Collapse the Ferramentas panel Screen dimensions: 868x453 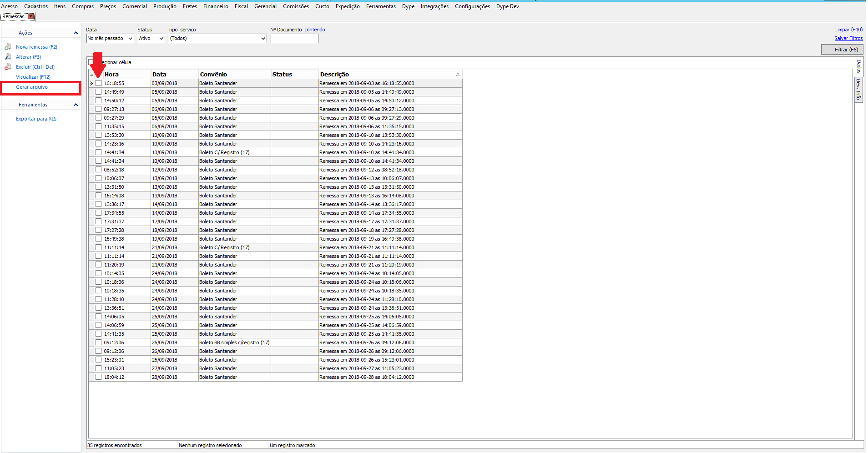point(76,105)
